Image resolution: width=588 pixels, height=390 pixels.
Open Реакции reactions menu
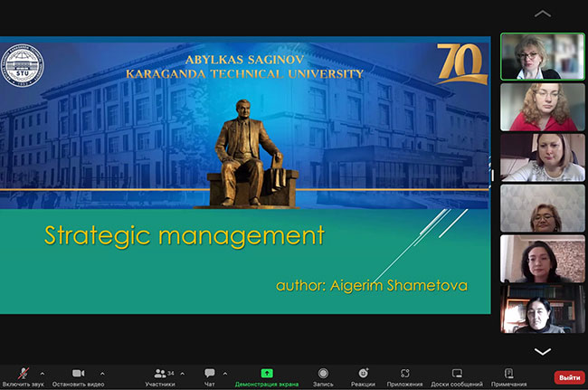coord(363,377)
